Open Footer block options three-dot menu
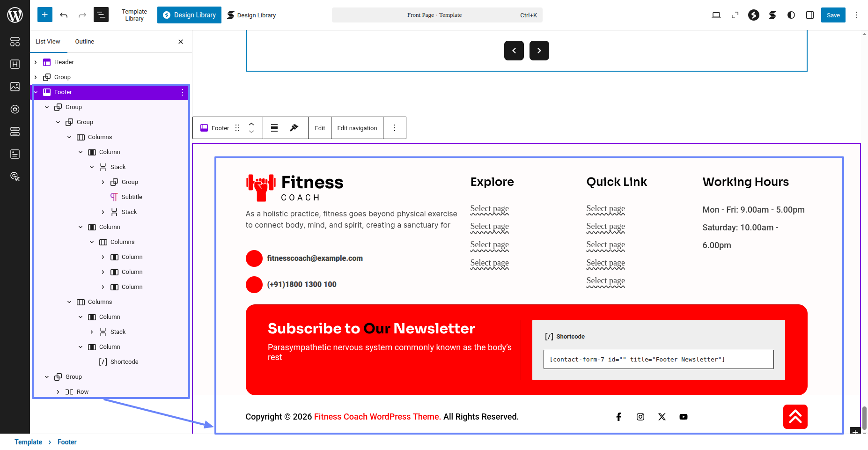 pos(183,92)
